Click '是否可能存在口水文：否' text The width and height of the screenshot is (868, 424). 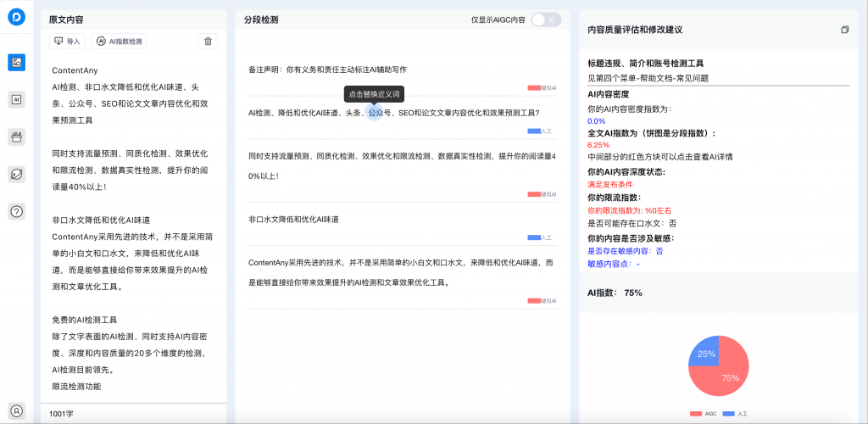(x=632, y=224)
